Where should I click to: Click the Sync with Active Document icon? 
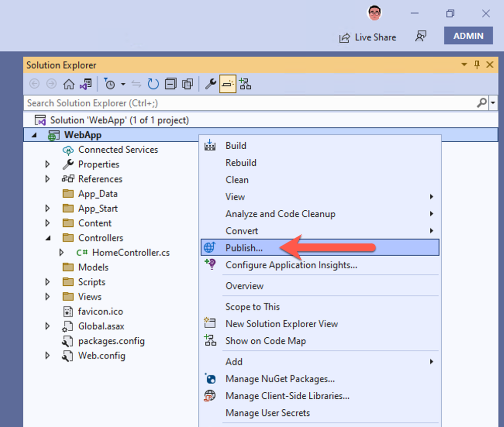pyautogui.click(x=136, y=84)
